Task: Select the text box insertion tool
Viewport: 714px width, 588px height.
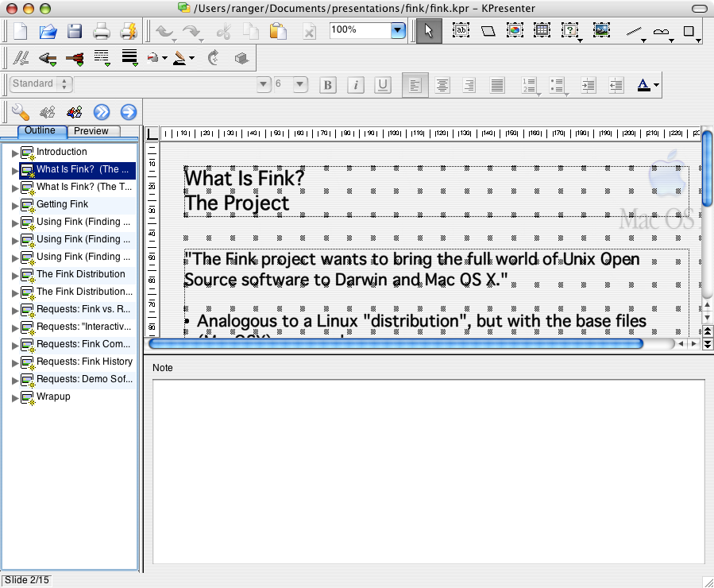Action: pos(461,31)
